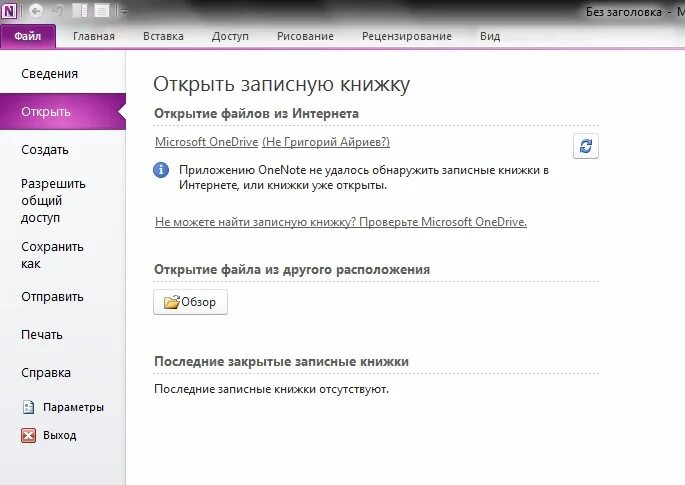Click Выход to exit OneNote
This screenshot has height=485, width=685.
click(x=49, y=435)
